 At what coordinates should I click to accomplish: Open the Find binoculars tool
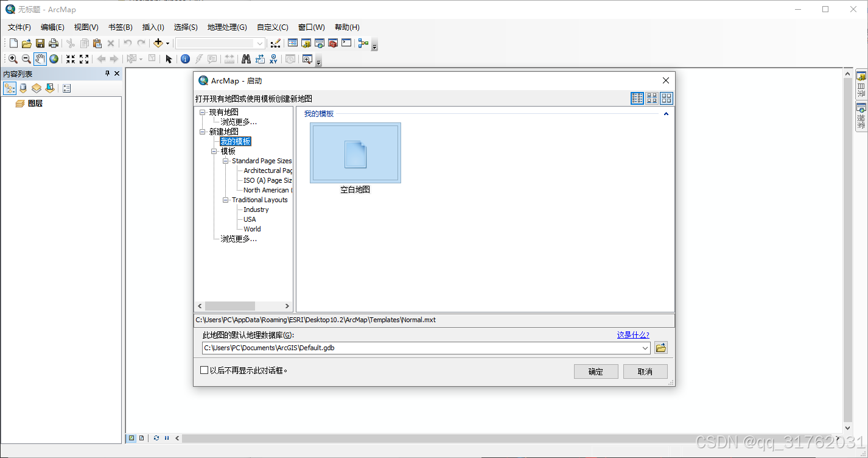pos(246,59)
